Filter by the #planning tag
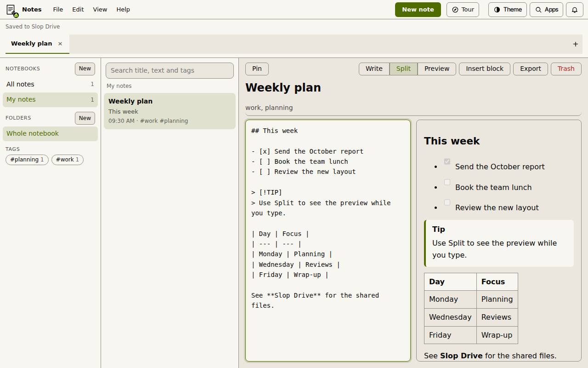Image resolution: width=588 pixels, height=368 pixels. [x=27, y=160]
